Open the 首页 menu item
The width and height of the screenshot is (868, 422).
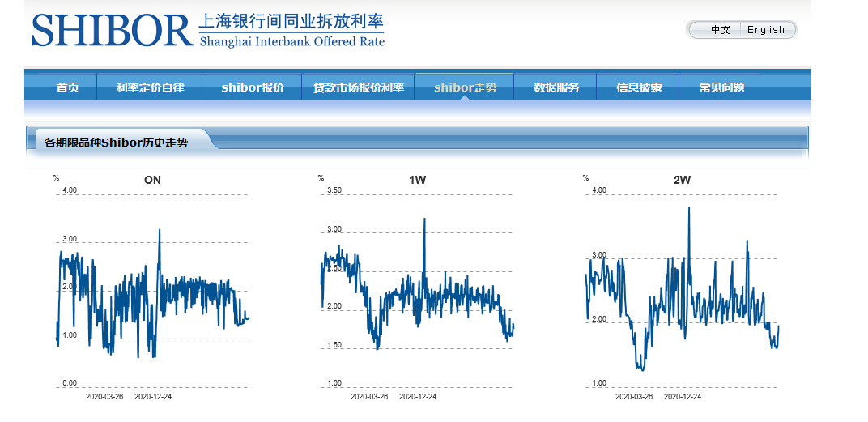tap(67, 87)
